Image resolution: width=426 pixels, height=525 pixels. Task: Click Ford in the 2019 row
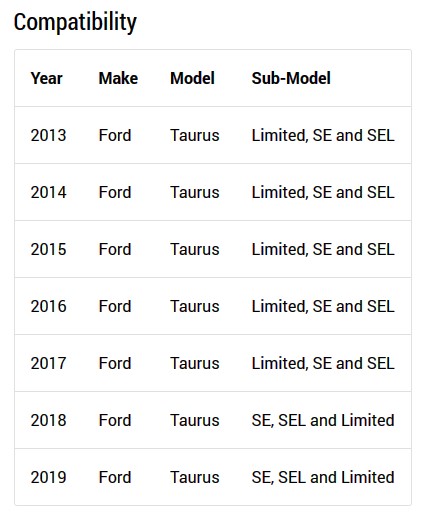click(x=115, y=477)
